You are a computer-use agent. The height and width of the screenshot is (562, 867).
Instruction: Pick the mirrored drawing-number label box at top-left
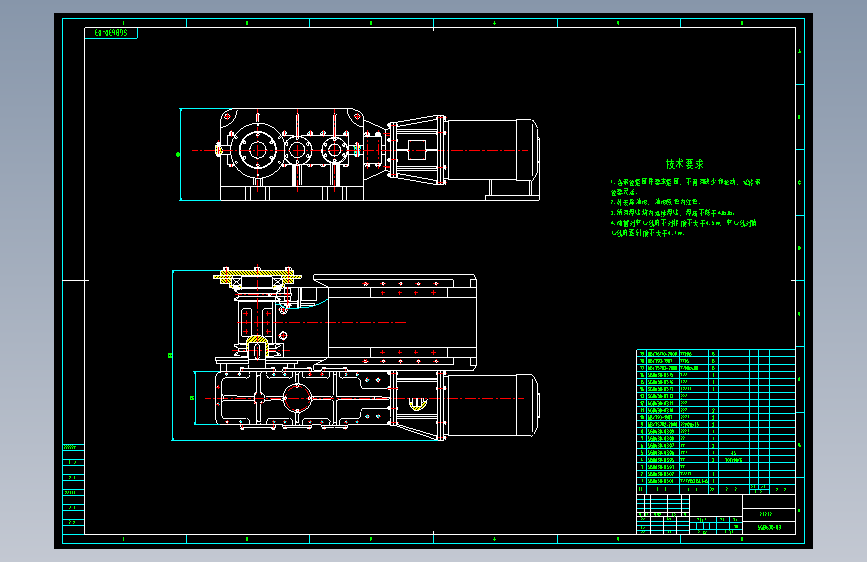pos(111,33)
